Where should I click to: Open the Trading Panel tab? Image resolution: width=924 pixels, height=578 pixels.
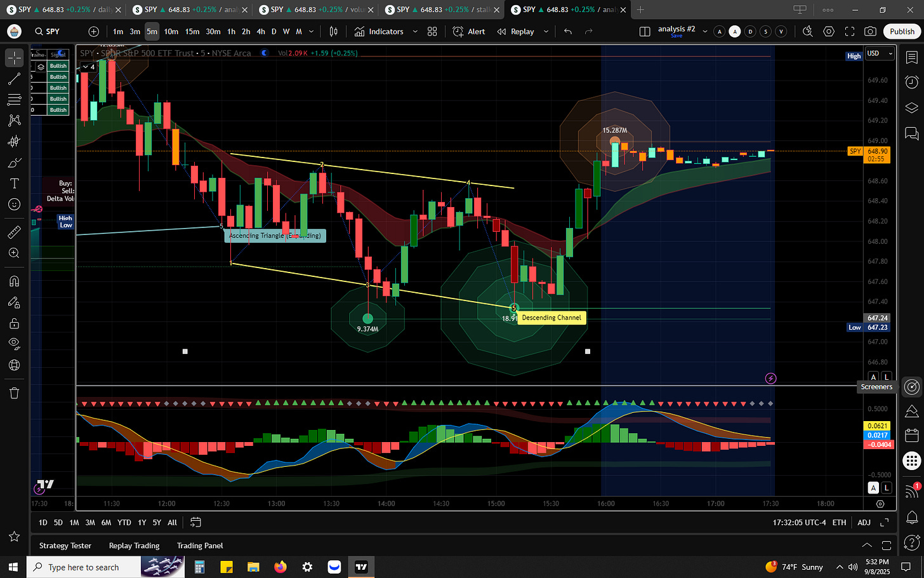point(200,546)
